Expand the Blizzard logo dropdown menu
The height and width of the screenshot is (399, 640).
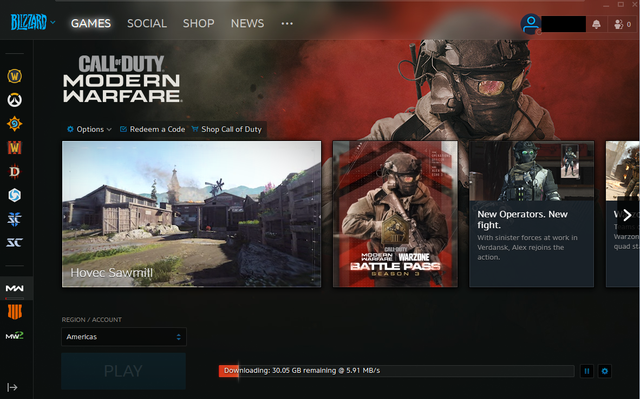click(x=33, y=22)
